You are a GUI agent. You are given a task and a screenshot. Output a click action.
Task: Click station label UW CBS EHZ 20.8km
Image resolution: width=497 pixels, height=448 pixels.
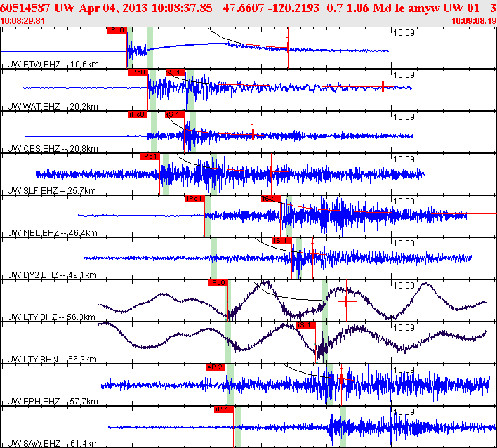53,149
